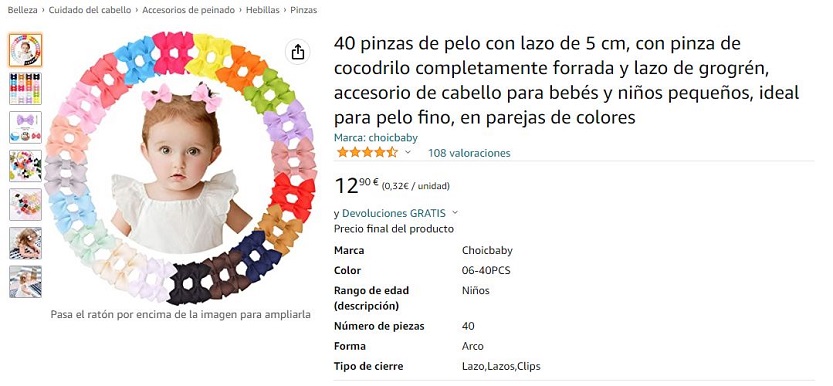This screenshot has height=386, width=833.
Task: Expand the Devoluciones GRATIS chevron
Action: point(455,213)
